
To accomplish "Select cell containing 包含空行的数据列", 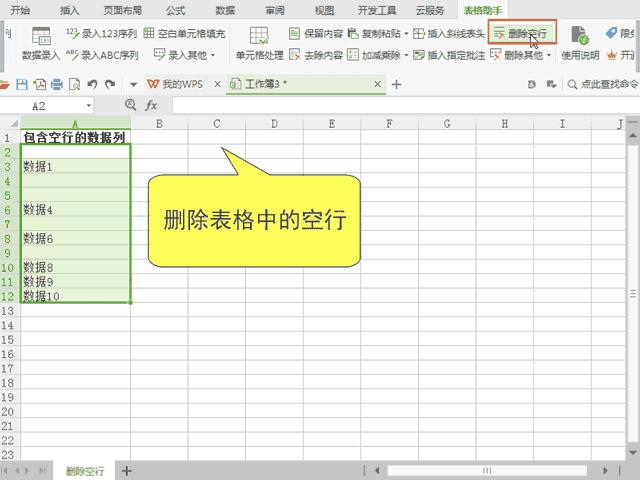I will (x=76, y=138).
